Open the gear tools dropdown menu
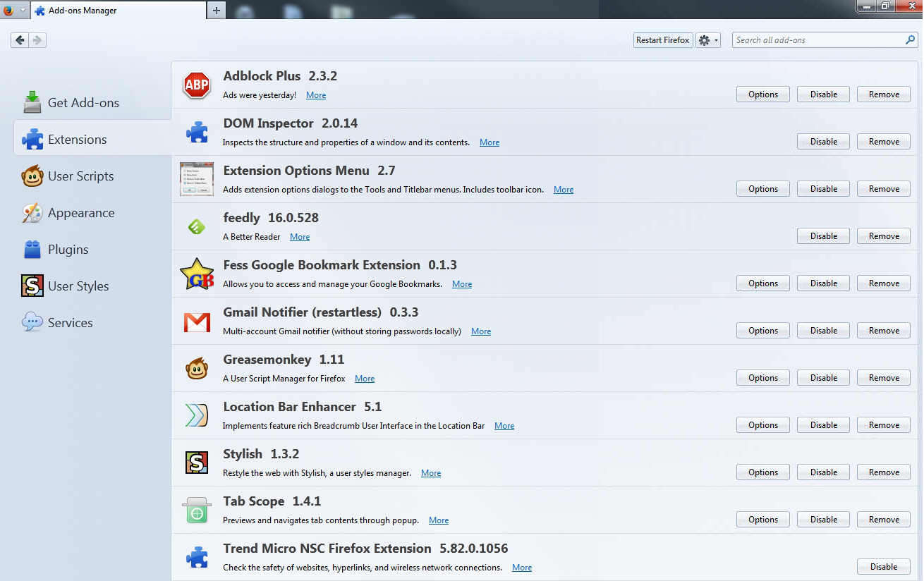 point(708,40)
